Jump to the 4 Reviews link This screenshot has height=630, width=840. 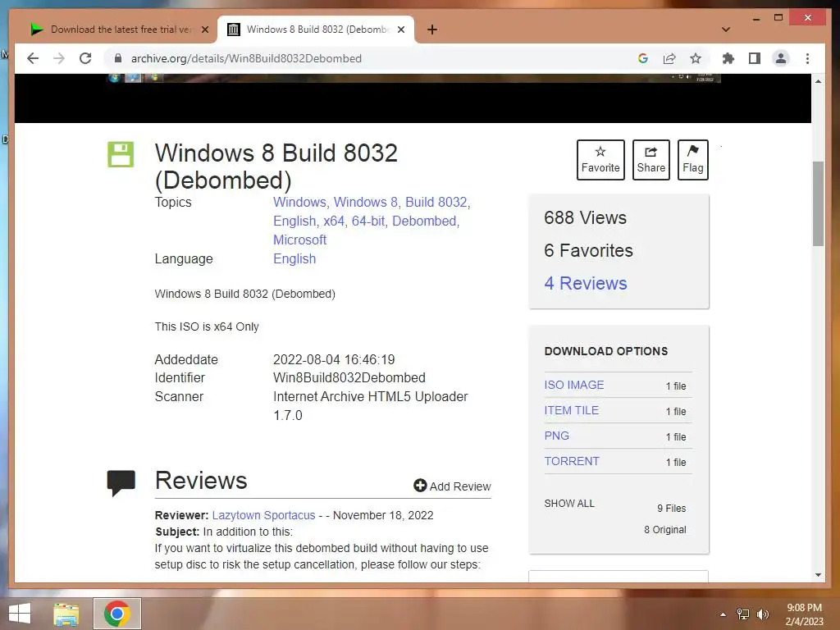586,283
